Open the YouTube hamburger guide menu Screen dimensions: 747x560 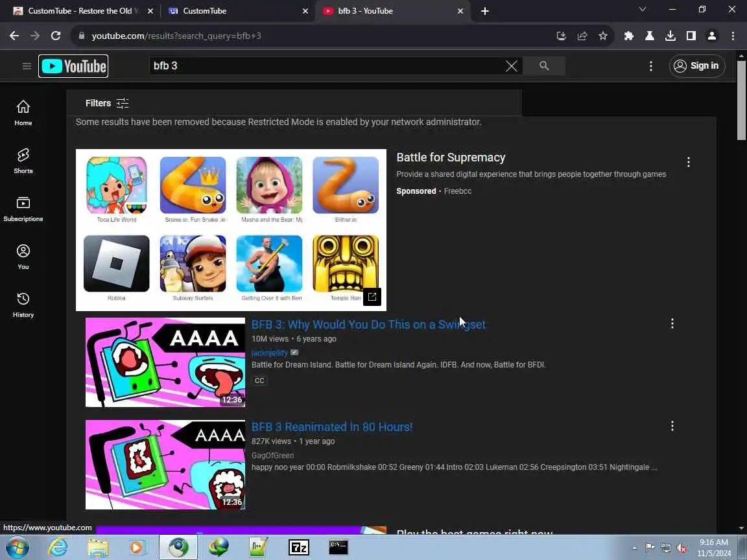pos(27,66)
